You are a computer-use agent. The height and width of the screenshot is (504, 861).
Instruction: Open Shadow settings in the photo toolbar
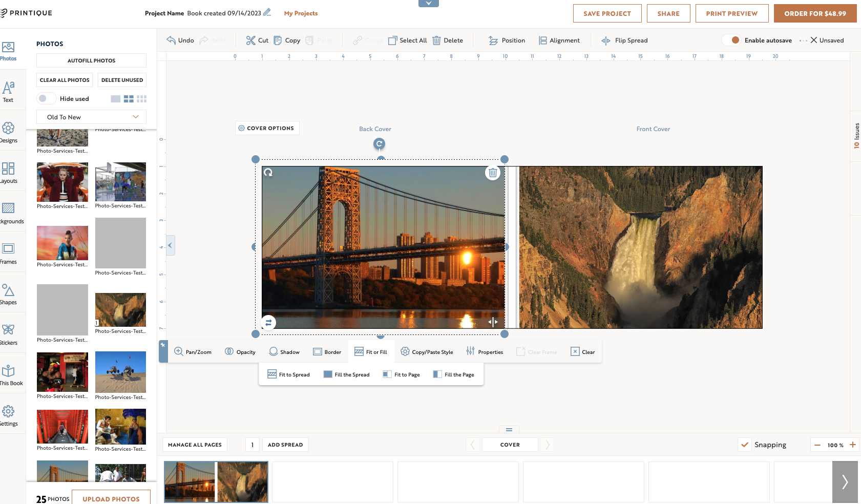284,351
